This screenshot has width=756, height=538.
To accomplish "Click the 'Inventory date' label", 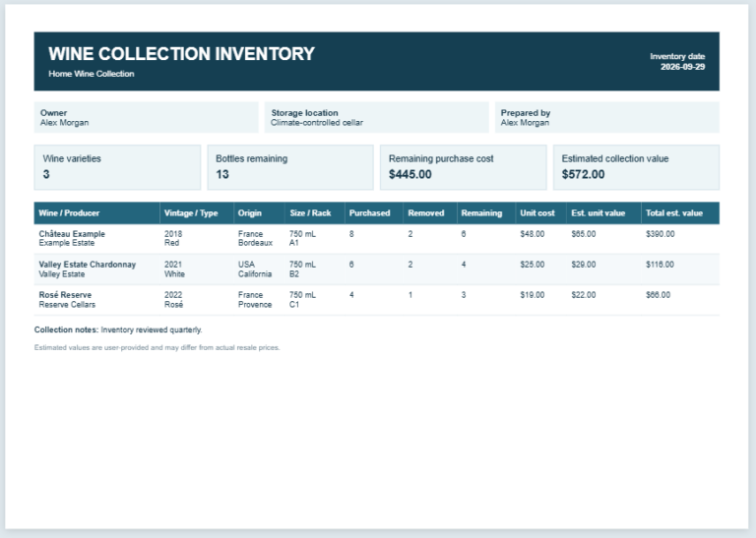I will pyautogui.click(x=677, y=56).
